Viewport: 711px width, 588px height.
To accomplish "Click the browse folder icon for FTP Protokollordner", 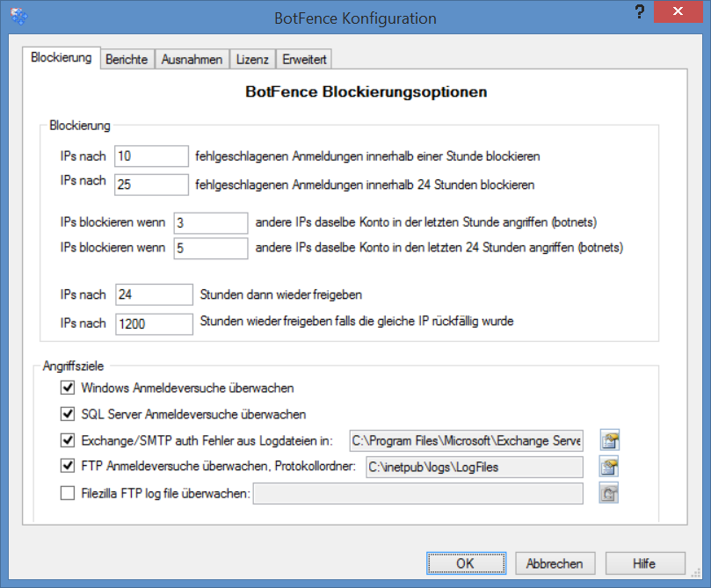I will (609, 467).
